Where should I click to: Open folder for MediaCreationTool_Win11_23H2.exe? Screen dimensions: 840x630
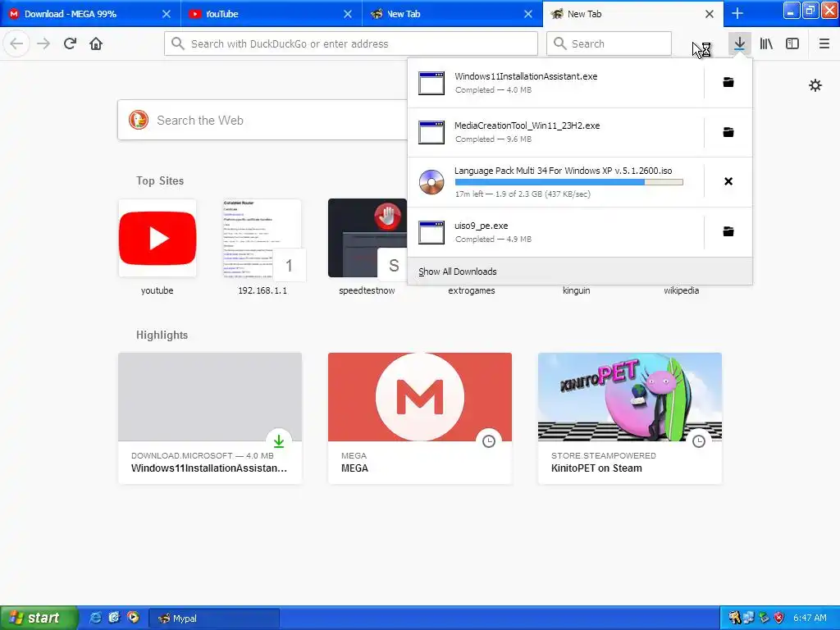728,132
